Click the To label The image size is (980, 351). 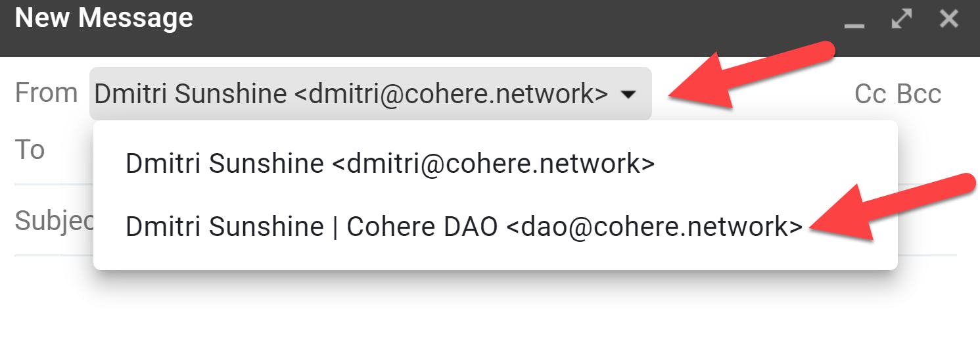[x=30, y=150]
